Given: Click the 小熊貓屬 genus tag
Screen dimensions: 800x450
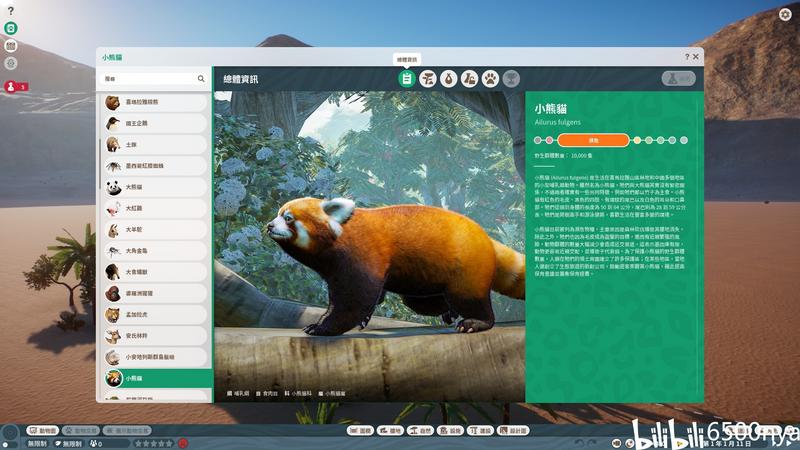Looking at the screenshot, I should tap(332, 393).
